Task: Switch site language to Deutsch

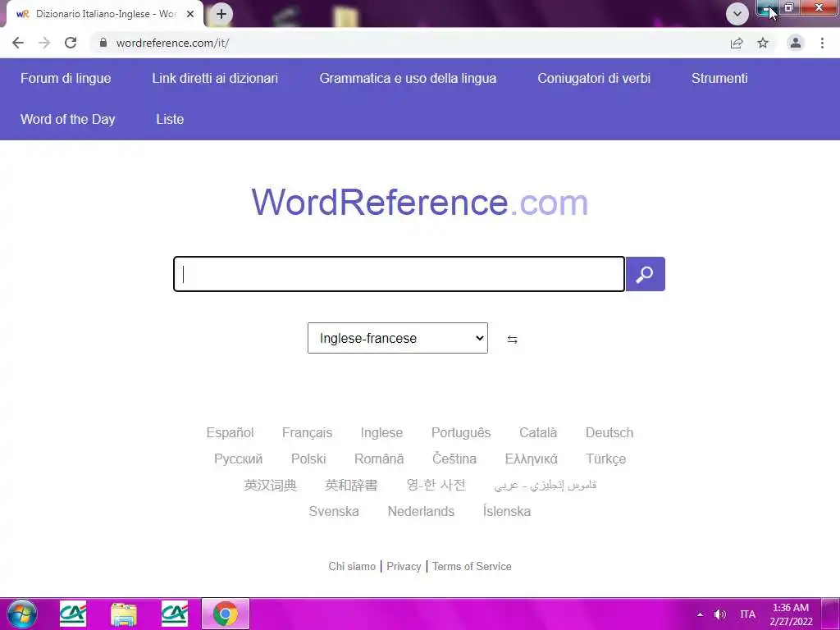Action: point(609,432)
